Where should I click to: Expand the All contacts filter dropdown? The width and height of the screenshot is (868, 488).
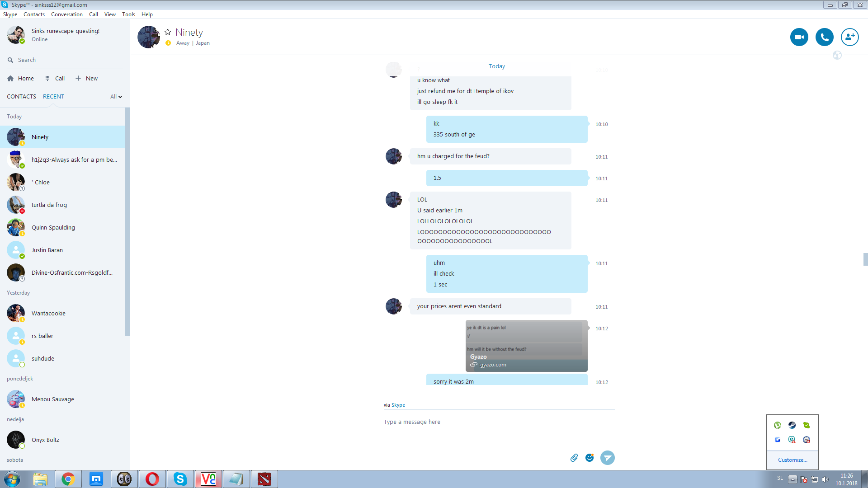pos(116,97)
